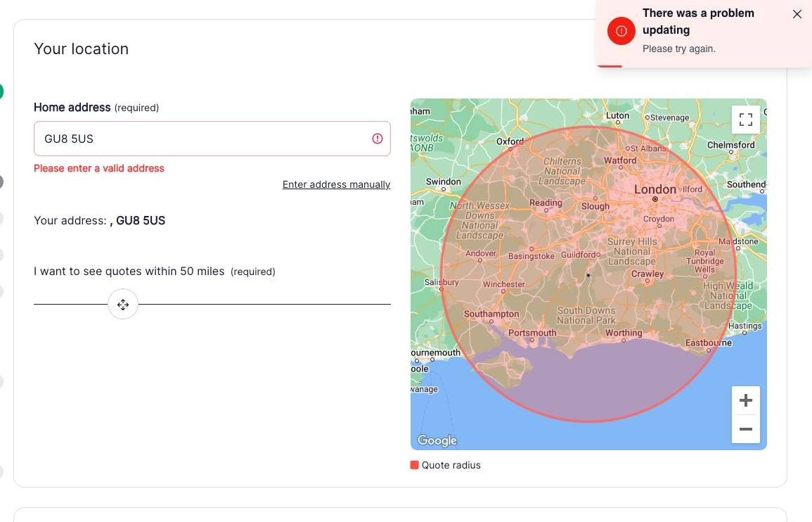Viewport: 812px width, 522px height.
Task: Click the center dot marker on map
Action: (x=588, y=275)
